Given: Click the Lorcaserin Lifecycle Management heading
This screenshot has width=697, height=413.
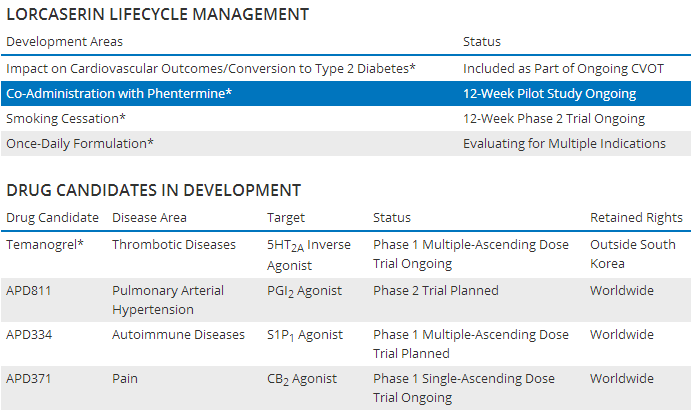Looking at the screenshot, I should (x=157, y=14).
